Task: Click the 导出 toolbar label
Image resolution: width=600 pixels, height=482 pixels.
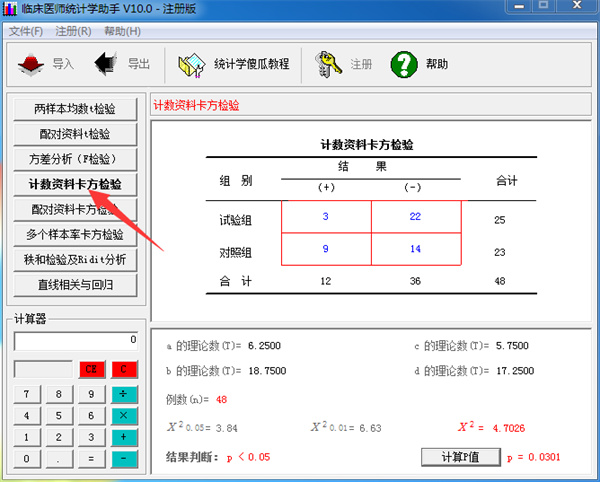Action: click(139, 64)
